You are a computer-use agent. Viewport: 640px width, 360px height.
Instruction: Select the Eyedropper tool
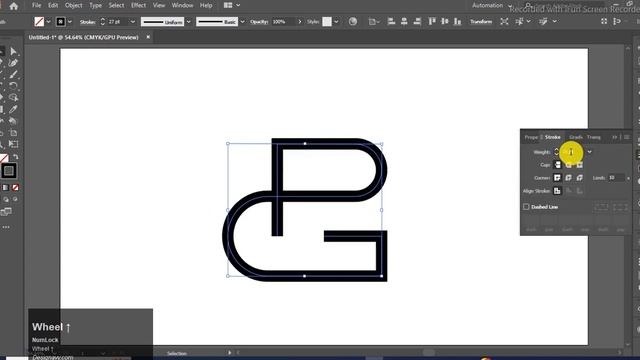13,109
